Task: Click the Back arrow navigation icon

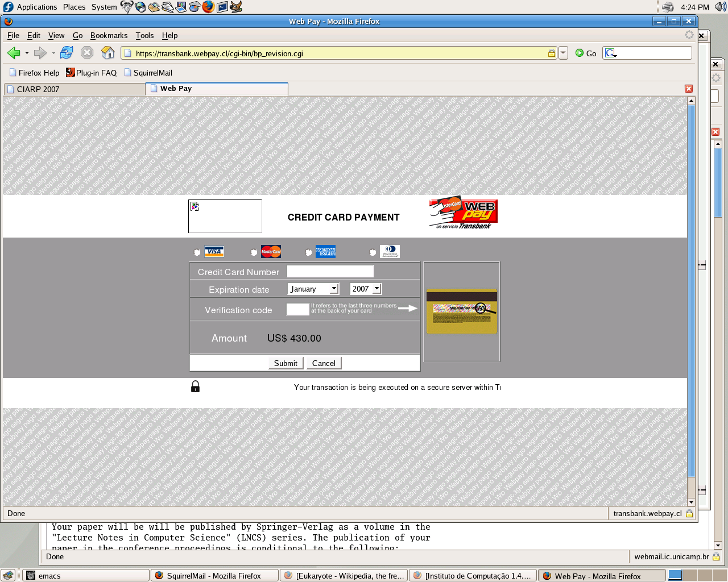Action: click(x=14, y=53)
